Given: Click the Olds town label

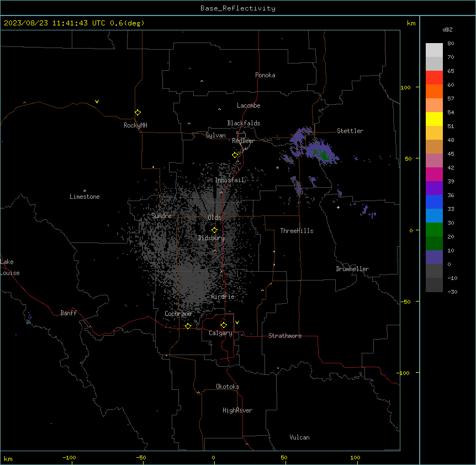Looking at the screenshot, I should 214,218.
